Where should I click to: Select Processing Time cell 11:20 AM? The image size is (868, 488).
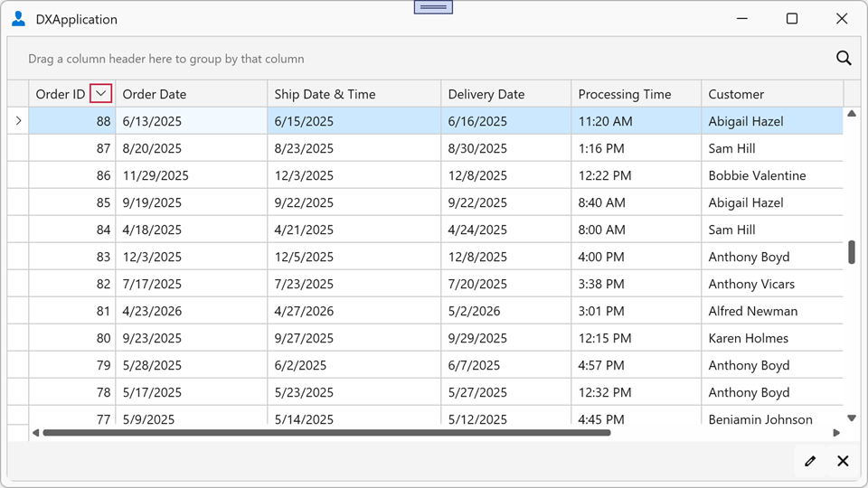[636, 121]
